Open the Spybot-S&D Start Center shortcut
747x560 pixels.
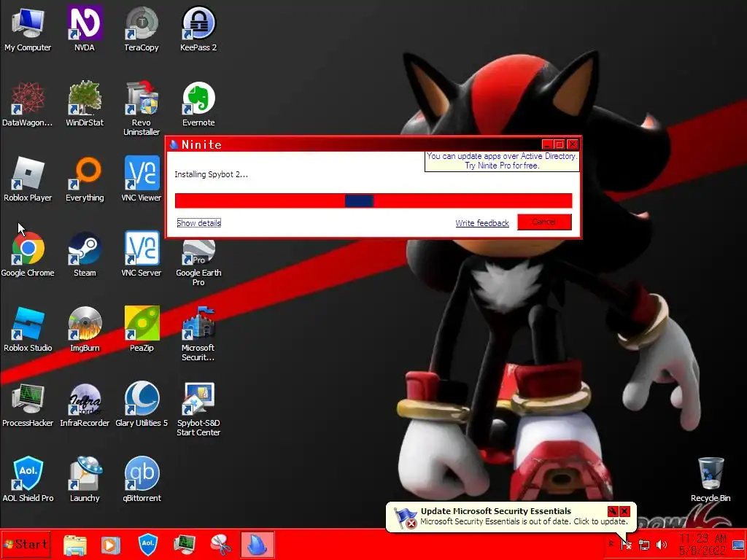[198, 410]
